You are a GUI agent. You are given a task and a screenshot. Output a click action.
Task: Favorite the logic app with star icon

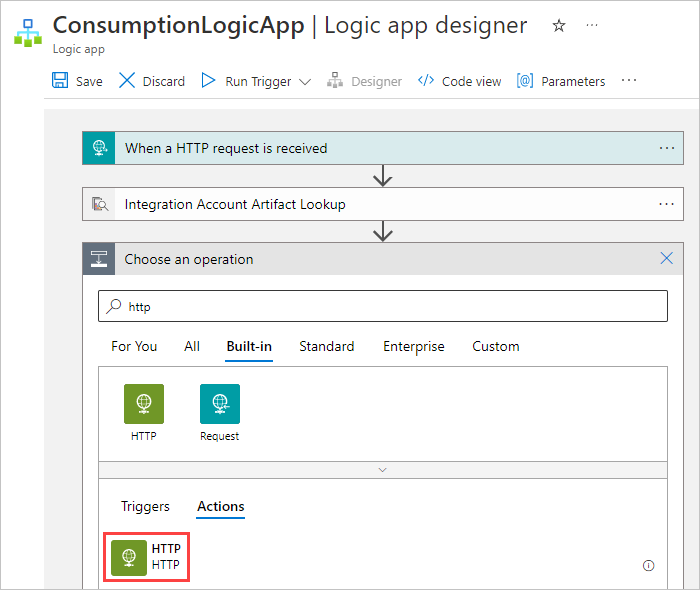pyautogui.click(x=558, y=25)
